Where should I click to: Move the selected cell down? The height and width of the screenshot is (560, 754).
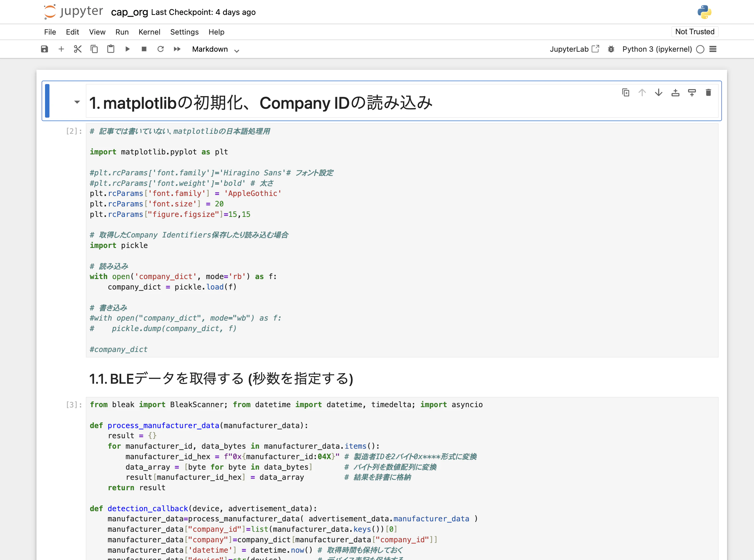pyautogui.click(x=659, y=93)
